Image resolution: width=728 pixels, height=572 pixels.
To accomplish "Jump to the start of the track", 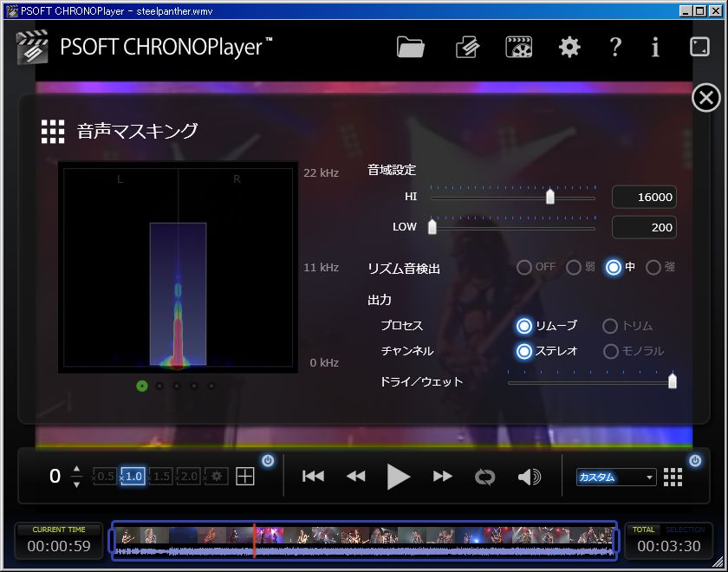I will [314, 477].
